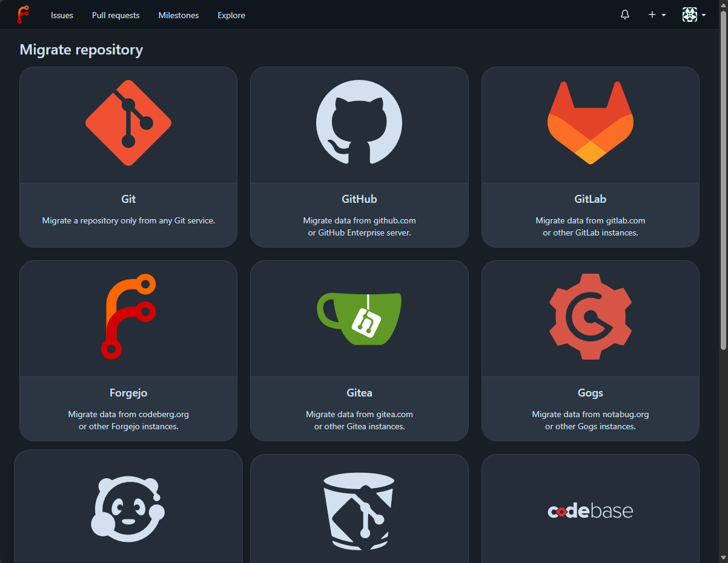Click the Gogs gear logo
Image resolution: width=728 pixels, height=563 pixels.
point(591,317)
